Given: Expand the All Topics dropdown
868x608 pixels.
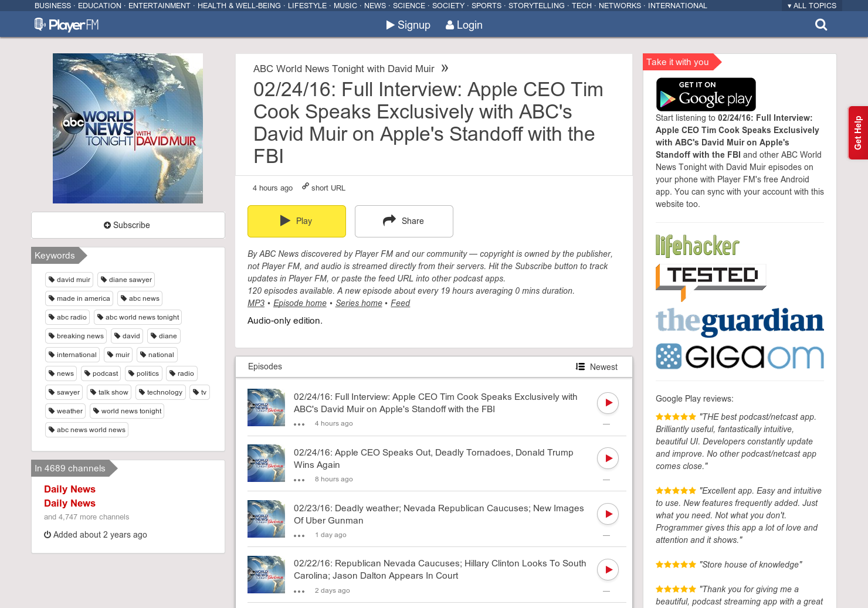Looking at the screenshot, I should point(812,6).
